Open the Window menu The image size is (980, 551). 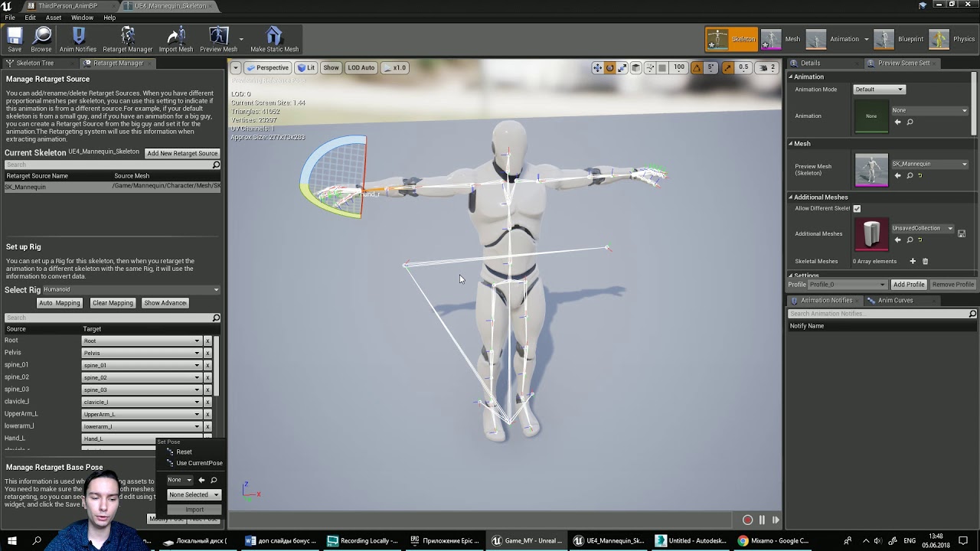pos(82,18)
